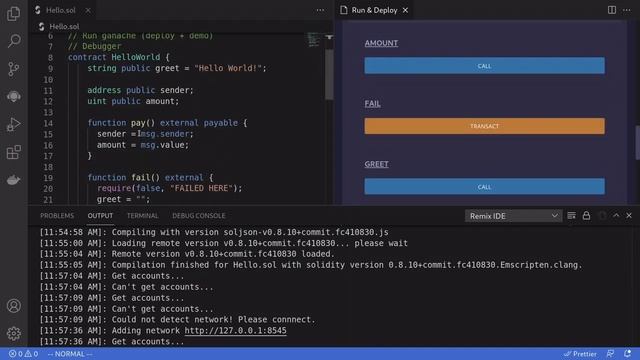Select the Hello.sol editor tab

click(60, 10)
